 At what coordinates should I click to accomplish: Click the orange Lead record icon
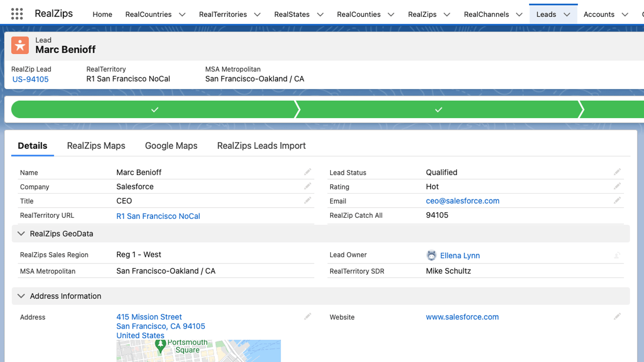[x=20, y=45]
